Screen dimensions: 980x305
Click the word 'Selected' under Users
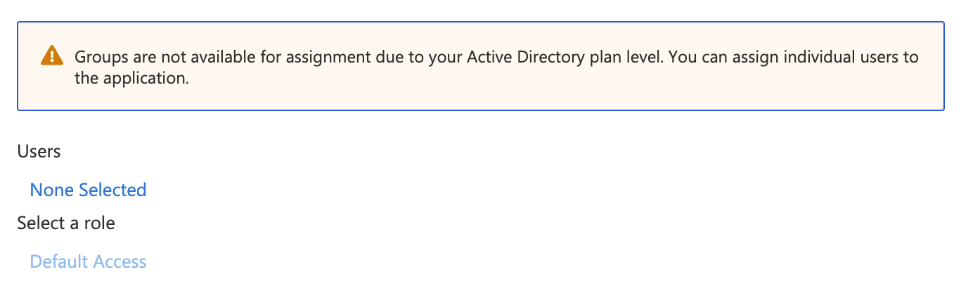[x=112, y=190]
